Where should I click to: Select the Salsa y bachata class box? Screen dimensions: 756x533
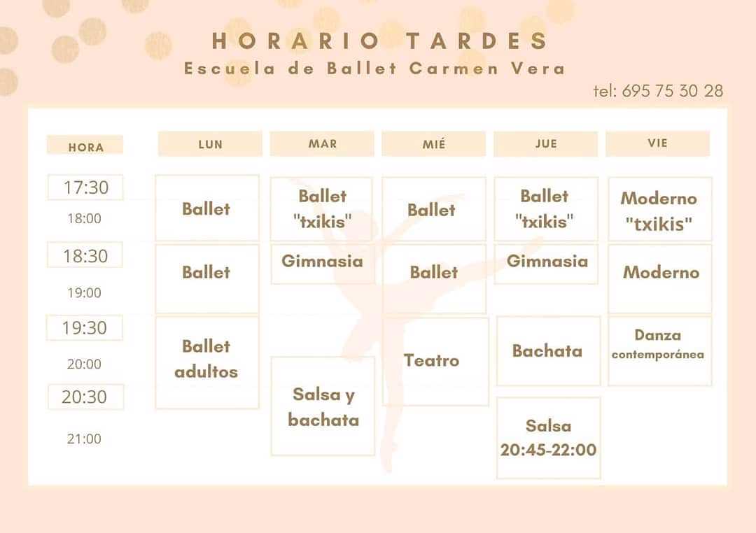point(323,406)
